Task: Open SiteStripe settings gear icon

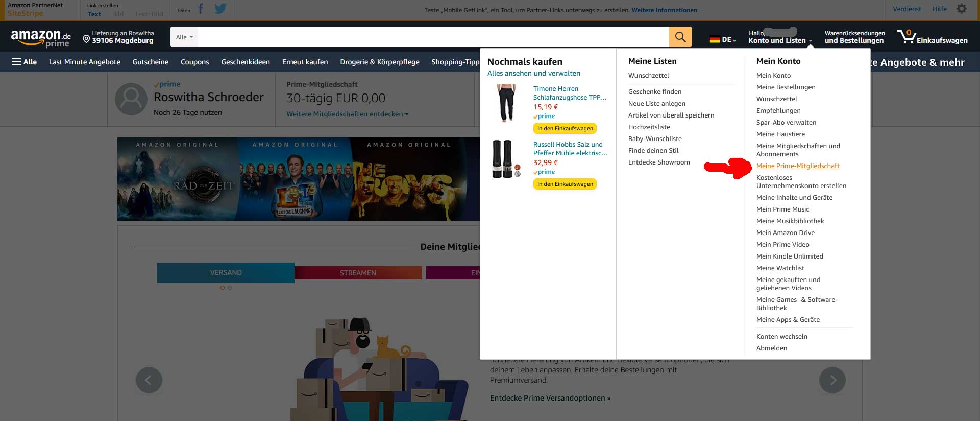Action: (962, 9)
